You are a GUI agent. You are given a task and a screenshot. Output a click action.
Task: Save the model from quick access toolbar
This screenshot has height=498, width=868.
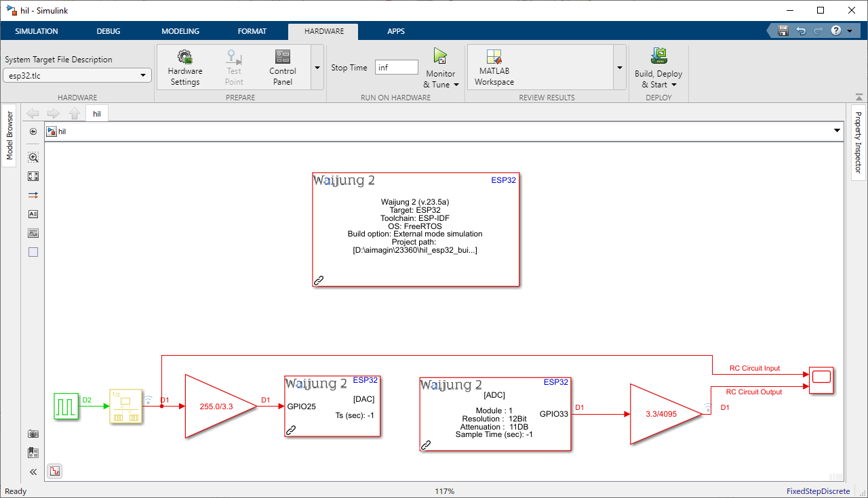[783, 31]
